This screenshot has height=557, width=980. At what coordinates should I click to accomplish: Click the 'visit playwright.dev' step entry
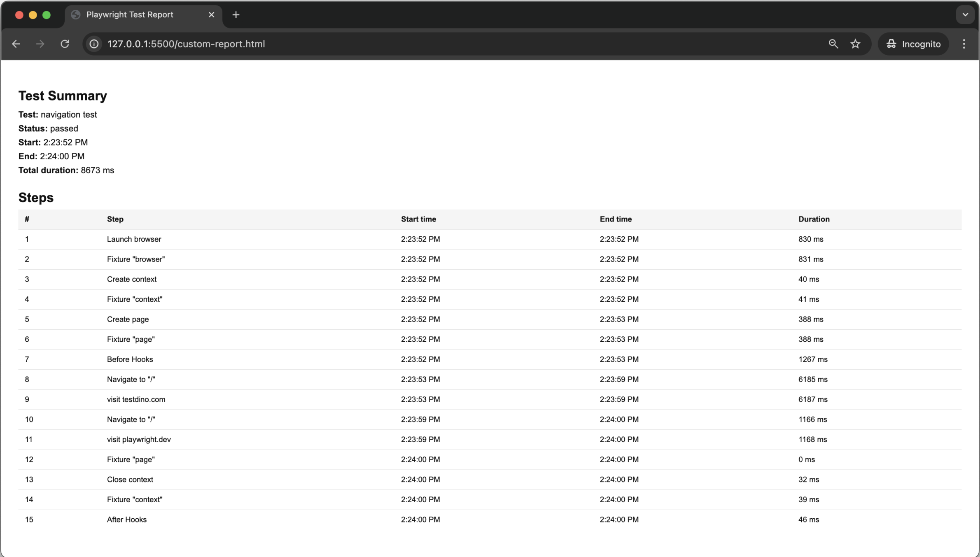[x=139, y=439]
